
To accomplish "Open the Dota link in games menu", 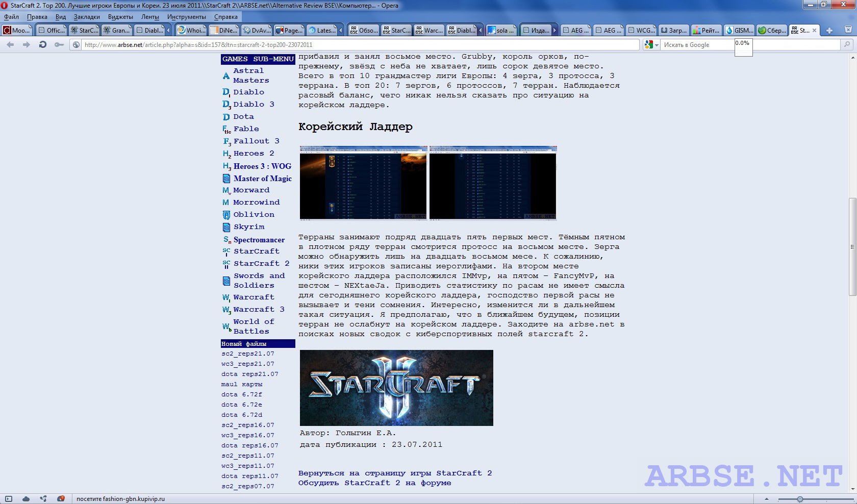I will pyautogui.click(x=243, y=117).
